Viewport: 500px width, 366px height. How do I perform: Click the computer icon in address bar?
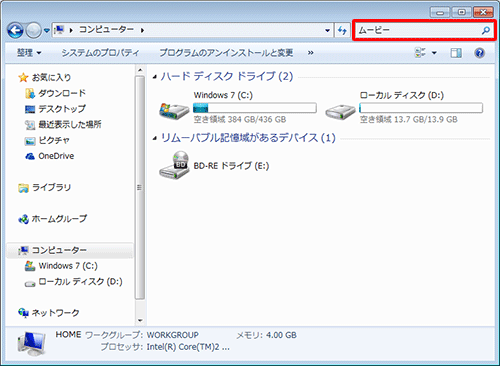[59, 30]
